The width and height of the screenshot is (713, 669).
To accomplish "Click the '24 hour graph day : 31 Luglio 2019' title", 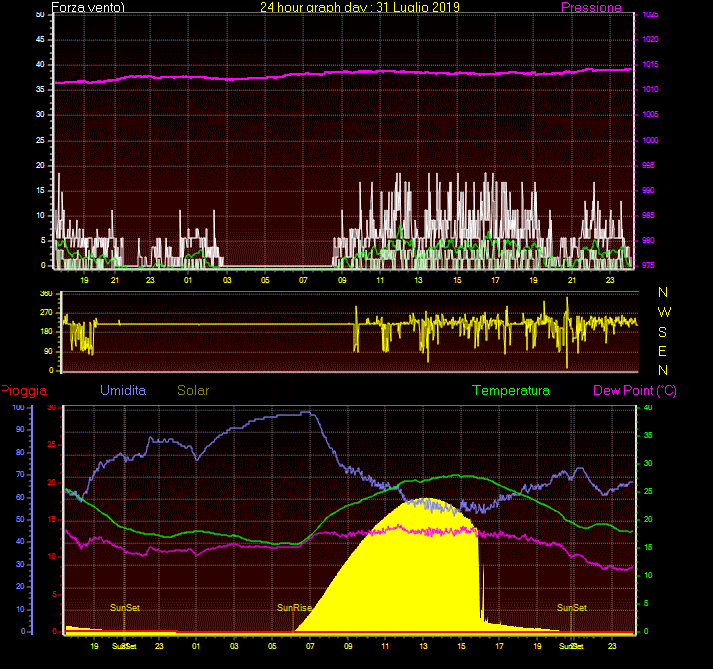I will coord(360,7).
